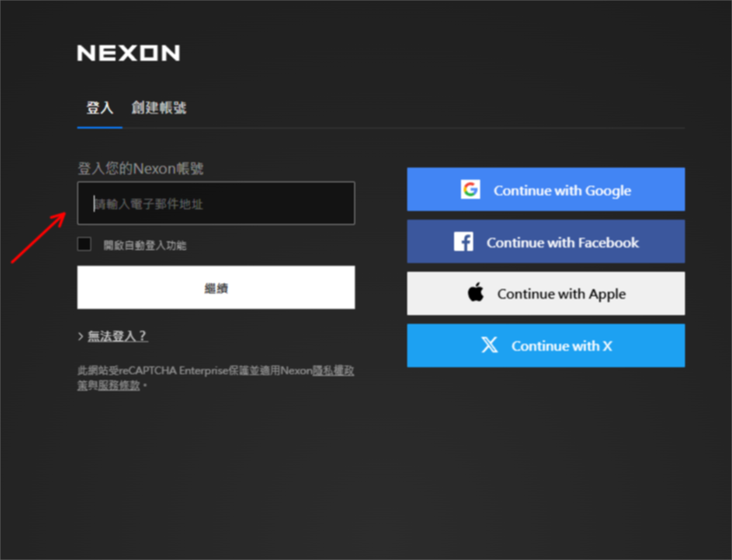Enable the 開啟自動登入功能 checkbox
732x560 pixels.
[84, 244]
